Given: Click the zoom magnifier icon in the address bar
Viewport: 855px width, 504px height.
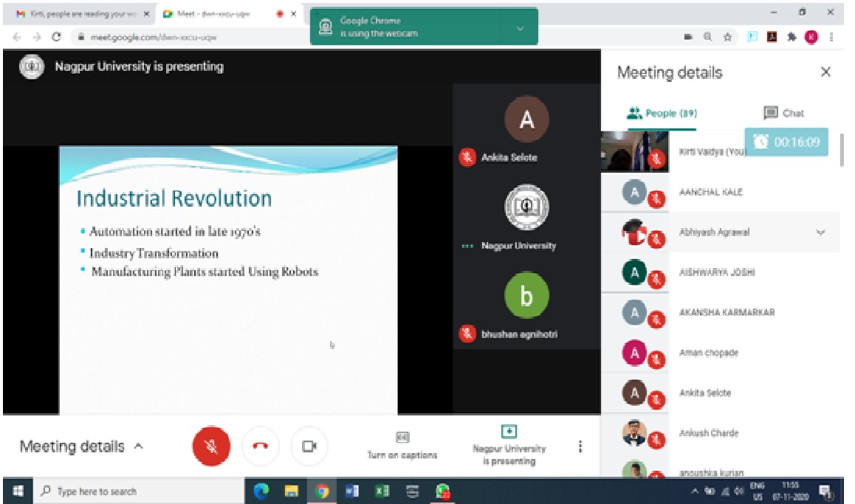Looking at the screenshot, I should click(x=708, y=37).
